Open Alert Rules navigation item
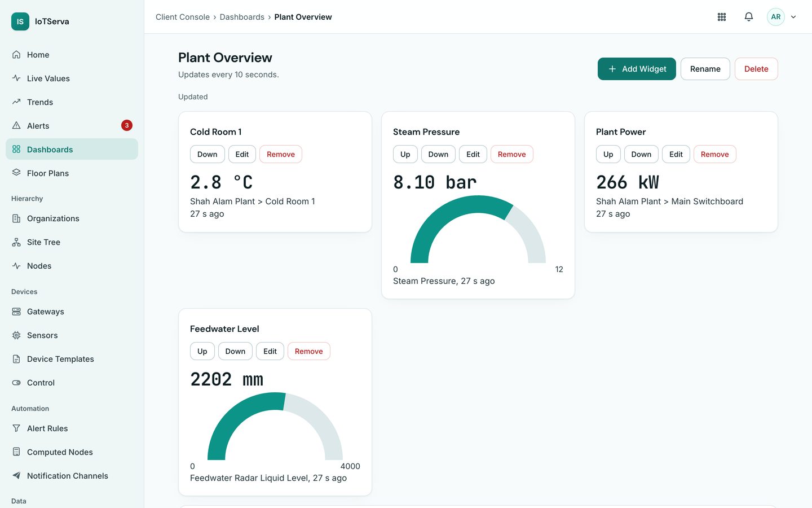This screenshot has height=508, width=812. [72, 428]
